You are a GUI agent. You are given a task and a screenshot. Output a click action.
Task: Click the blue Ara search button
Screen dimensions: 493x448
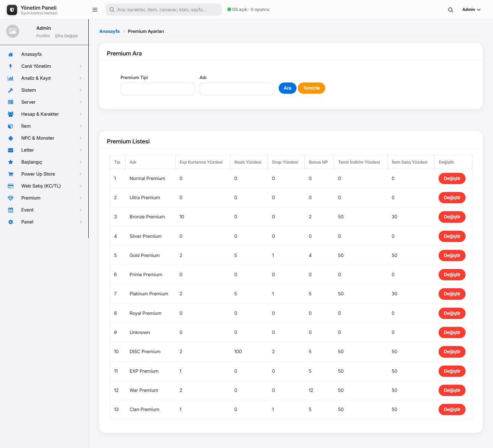click(288, 88)
